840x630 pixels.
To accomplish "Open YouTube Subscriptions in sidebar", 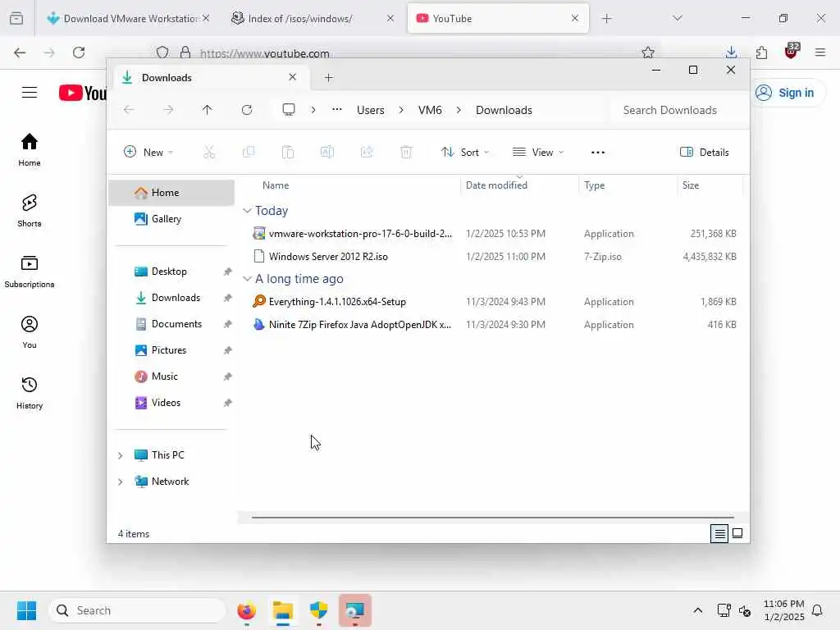I will 30,272.
